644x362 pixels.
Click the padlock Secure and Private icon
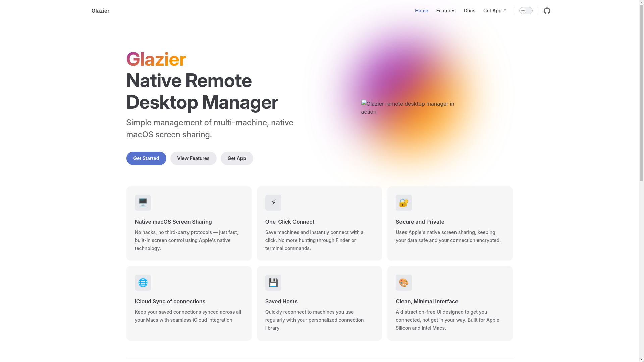(404, 203)
